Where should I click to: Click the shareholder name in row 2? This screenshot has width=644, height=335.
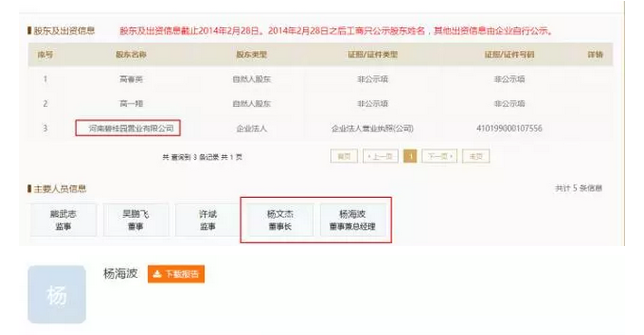[131, 103]
